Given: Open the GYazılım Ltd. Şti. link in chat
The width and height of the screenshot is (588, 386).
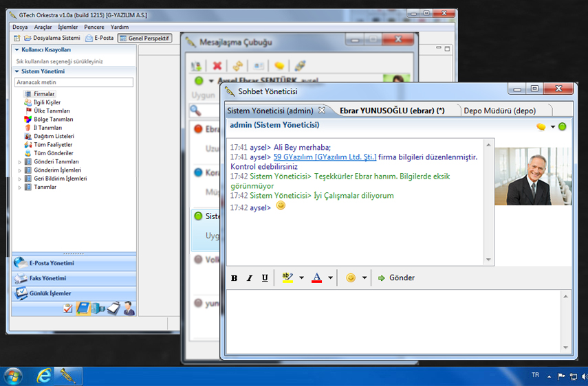Looking at the screenshot, I should (x=325, y=157).
